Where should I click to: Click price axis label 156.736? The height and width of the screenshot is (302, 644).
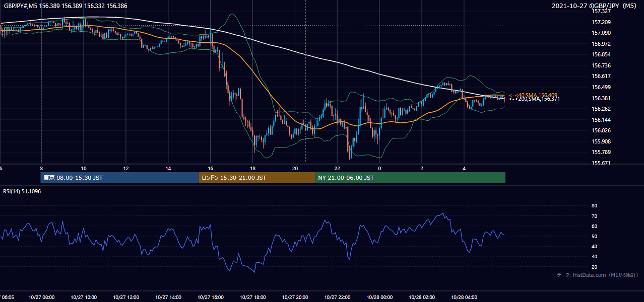601,65
